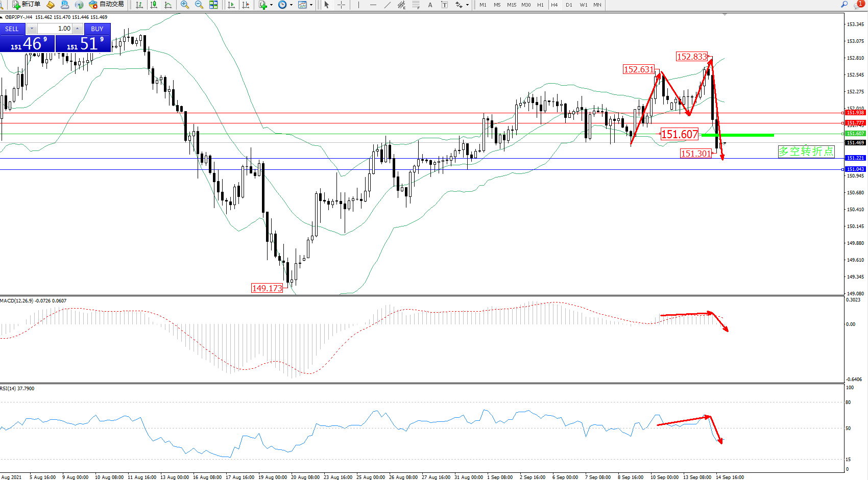Open the search magnifier in top right
This screenshot has height=480, width=868.
point(844,5)
